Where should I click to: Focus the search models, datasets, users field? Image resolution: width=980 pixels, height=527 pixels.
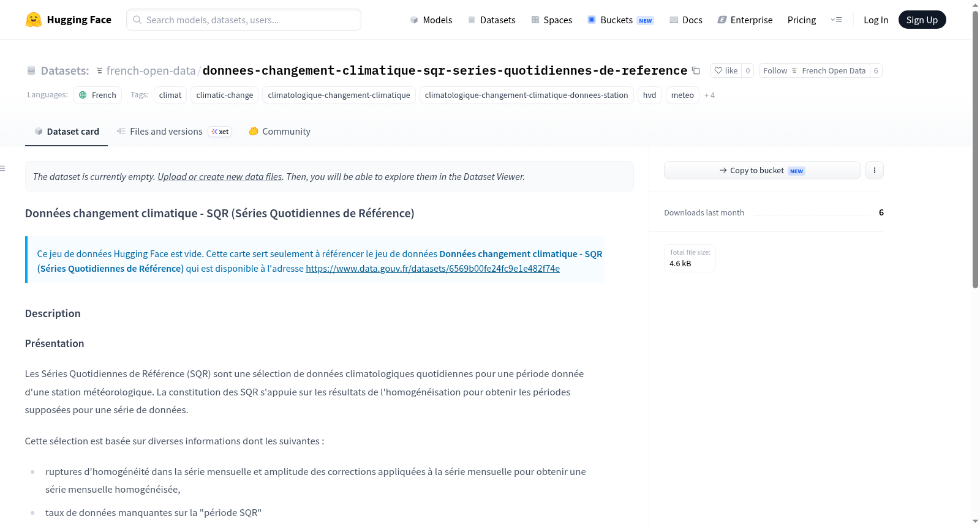pos(244,20)
